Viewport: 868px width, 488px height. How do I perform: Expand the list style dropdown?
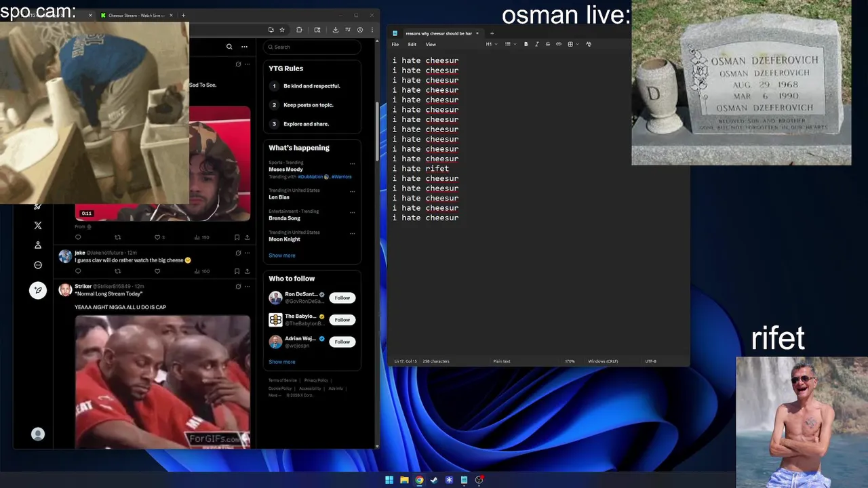(x=509, y=44)
